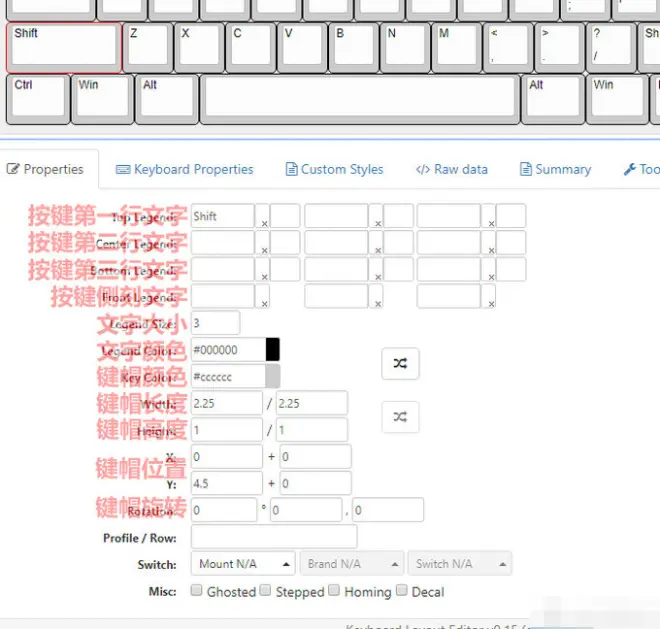
Task: Click the rotation center X field
Action: pyautogui.click(x=306, y=510)
